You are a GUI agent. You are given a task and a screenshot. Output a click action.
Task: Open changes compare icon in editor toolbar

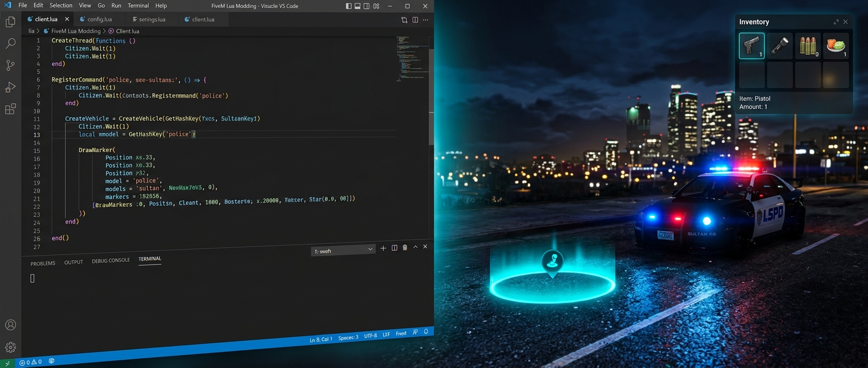pos(404,20)
